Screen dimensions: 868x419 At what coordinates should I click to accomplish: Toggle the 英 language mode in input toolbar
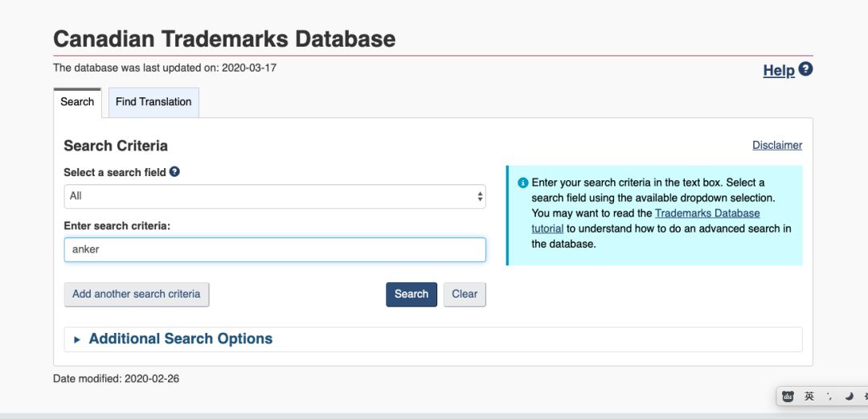click(809, 396)
